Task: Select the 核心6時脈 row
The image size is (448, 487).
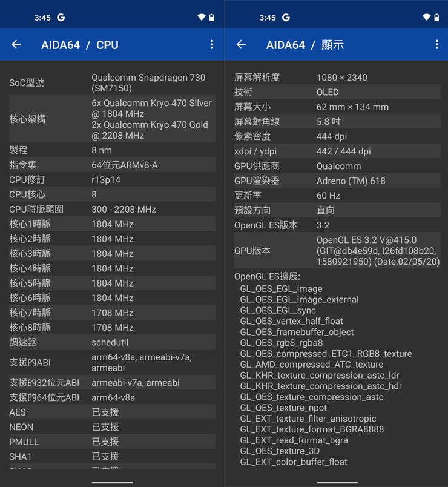Action: pos(112,298)
